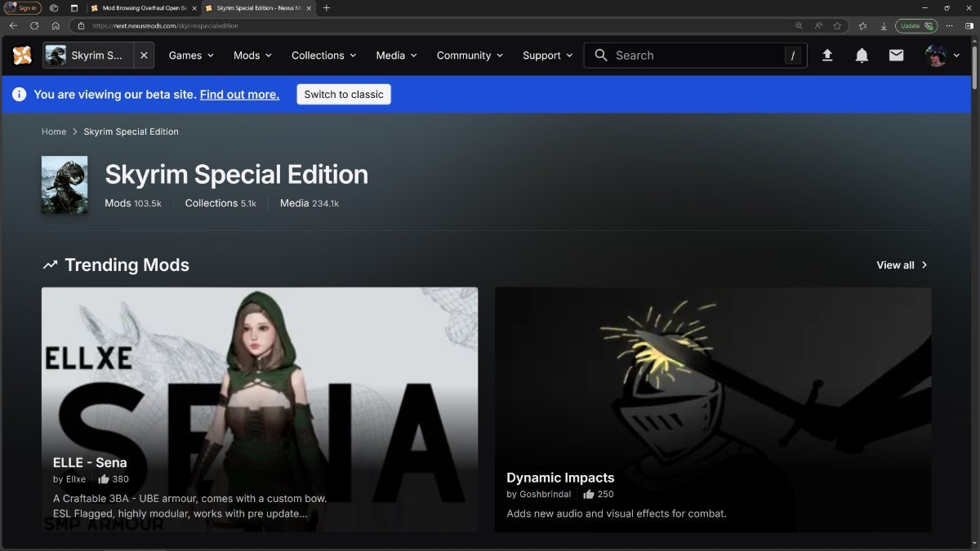
Task: Click the Nexus Mods logo icon
Action: (22, 56)
